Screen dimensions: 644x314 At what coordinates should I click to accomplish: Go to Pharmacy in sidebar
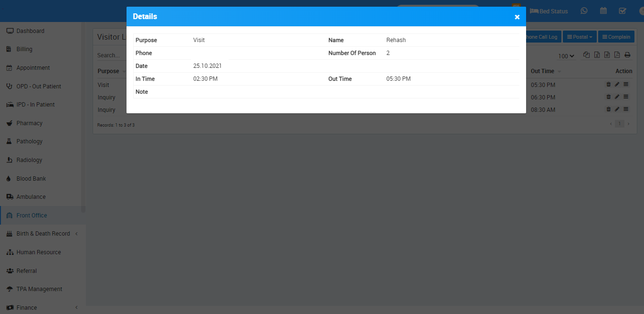(x=30, y=123)
